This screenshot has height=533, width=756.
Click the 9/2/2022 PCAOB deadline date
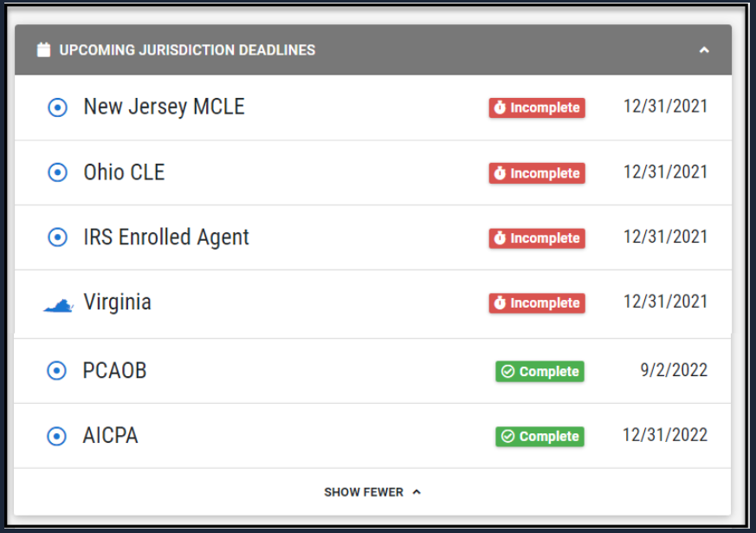coord(674,371)
